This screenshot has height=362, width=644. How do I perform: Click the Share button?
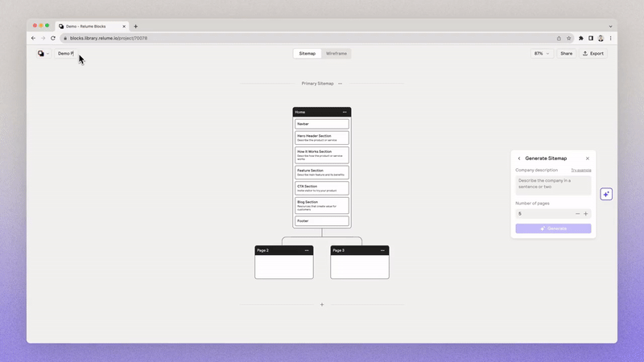pos(566,54)
